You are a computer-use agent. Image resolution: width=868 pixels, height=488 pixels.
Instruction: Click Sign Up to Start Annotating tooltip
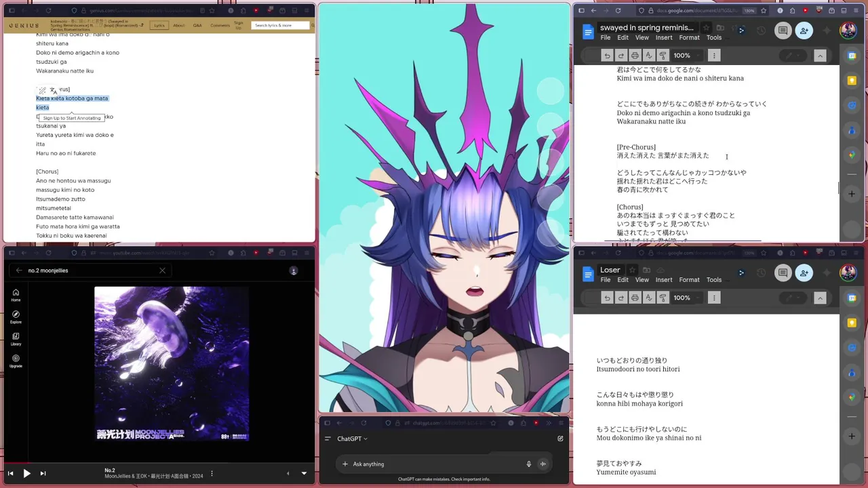72,118
